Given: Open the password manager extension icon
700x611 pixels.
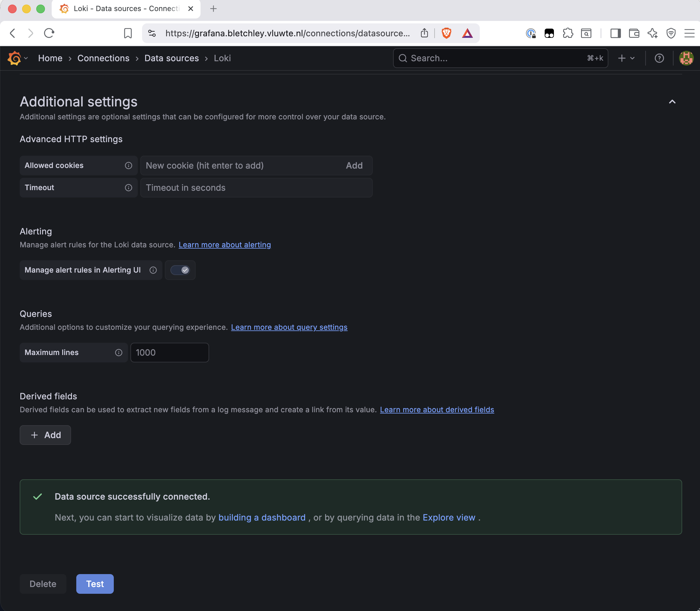Looking at the screenshot, I should (x=531, y=34).
